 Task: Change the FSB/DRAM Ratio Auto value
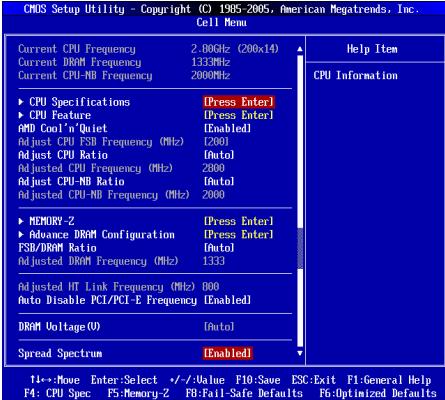tap(219, 248)
